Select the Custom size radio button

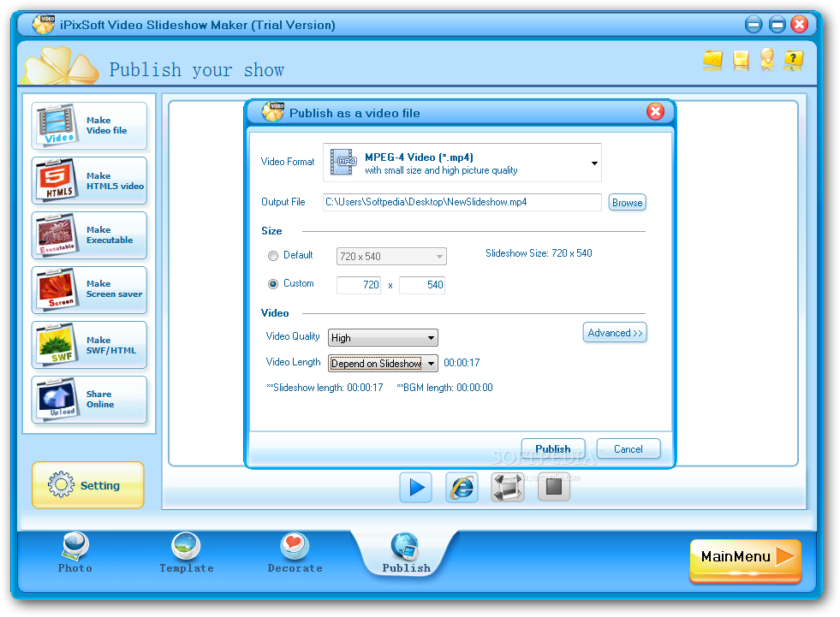pyautogui.click(x=273, y=284)
